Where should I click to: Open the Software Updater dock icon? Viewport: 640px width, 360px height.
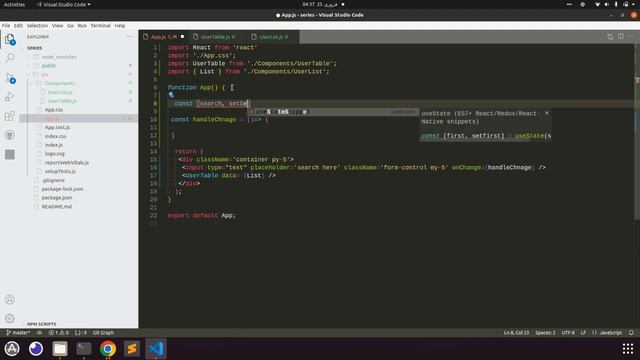(12, 349)
